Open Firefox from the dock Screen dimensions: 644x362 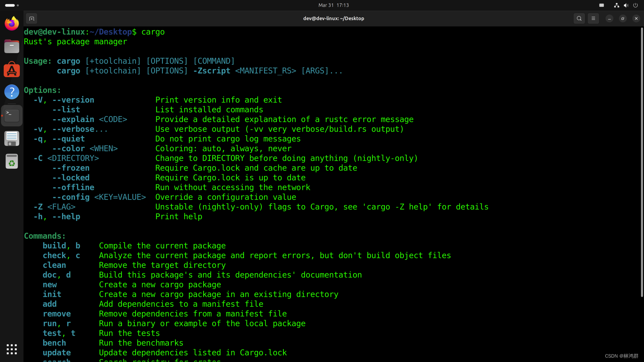click(12, 23)
